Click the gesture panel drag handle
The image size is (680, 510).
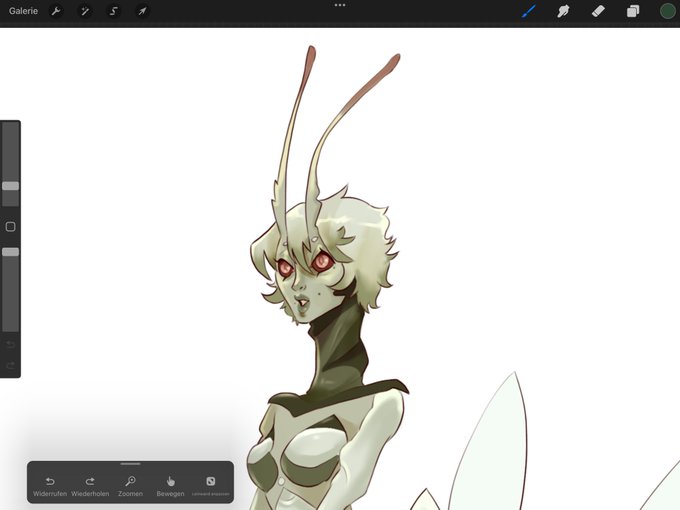[131, 464]
